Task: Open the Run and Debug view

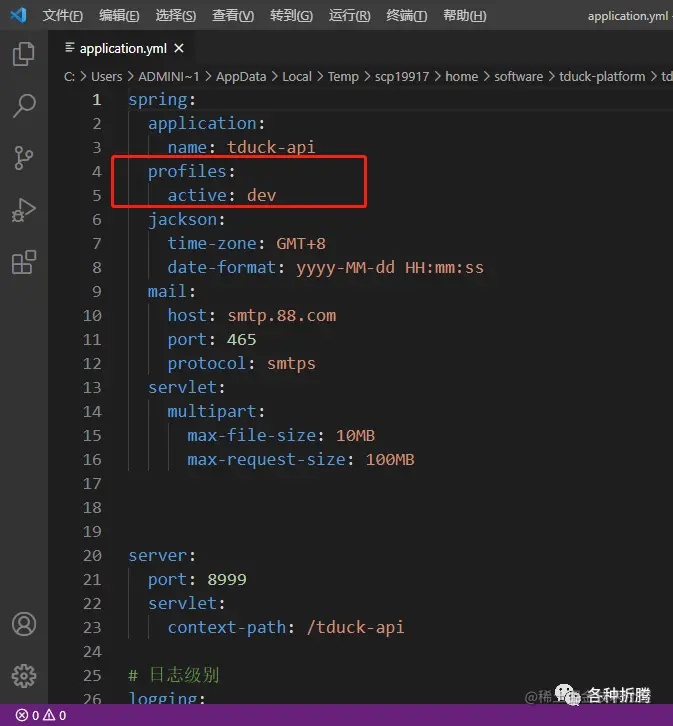Action: point(24,210)
